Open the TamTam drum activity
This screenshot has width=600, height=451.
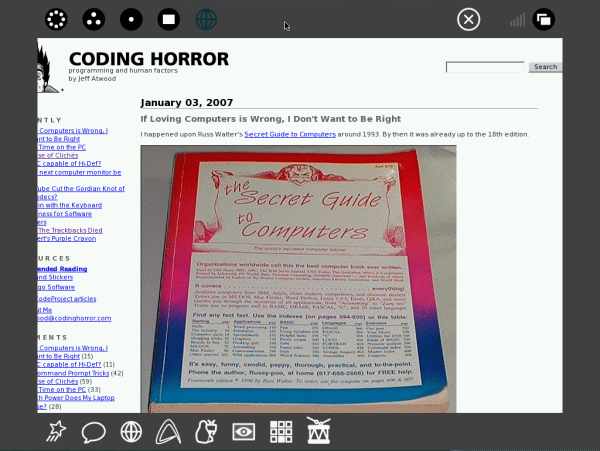tap(318, 431)
